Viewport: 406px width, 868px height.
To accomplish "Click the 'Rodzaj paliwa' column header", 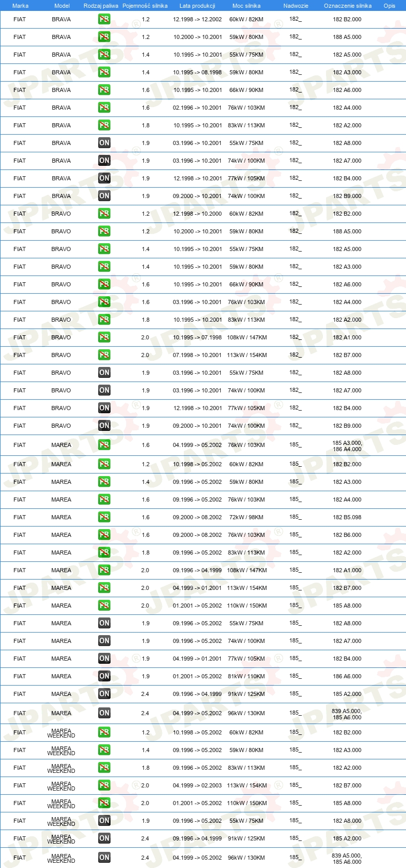I will [x=101, y=6].
